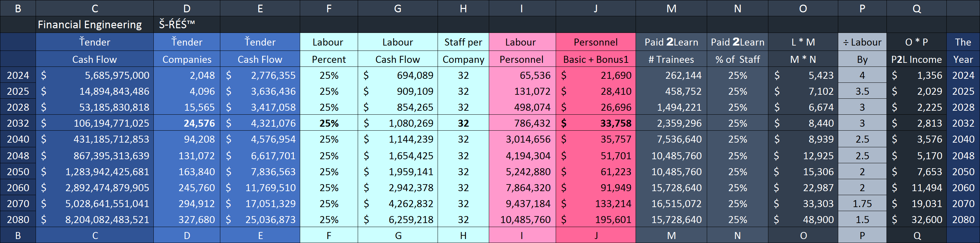This screenshot has width=980, height=243.
Task: Click the P2L Income header cell
Action: pyautogui.click(x=916, y=59)
